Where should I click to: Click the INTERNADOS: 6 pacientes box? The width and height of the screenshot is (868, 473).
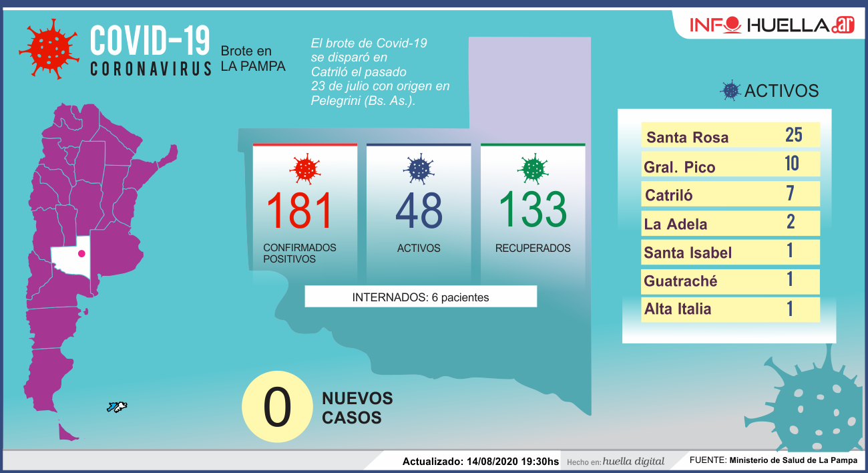coord(421,297)
